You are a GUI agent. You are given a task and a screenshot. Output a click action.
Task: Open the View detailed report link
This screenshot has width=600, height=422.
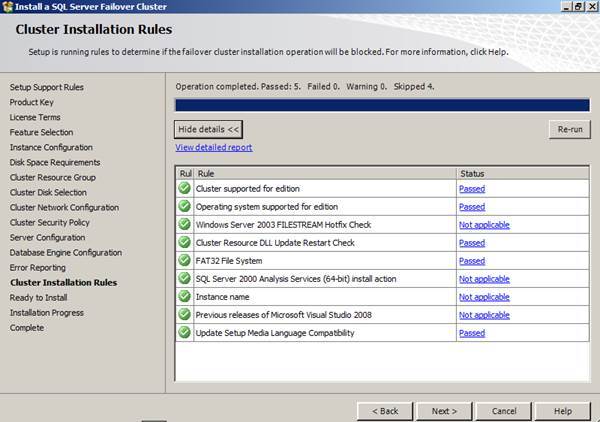coord(214,147)
